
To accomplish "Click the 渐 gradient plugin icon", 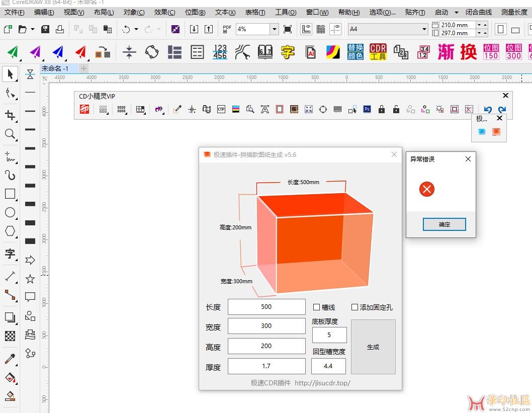I will click(x=446, y=52).
